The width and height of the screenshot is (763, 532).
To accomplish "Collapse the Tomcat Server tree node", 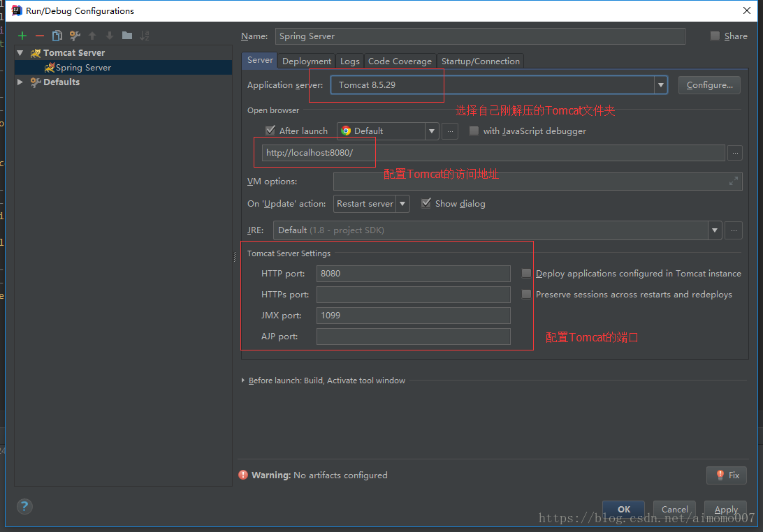I will pos(20,52).
